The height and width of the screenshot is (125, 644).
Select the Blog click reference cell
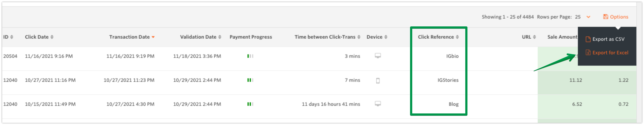453,104
